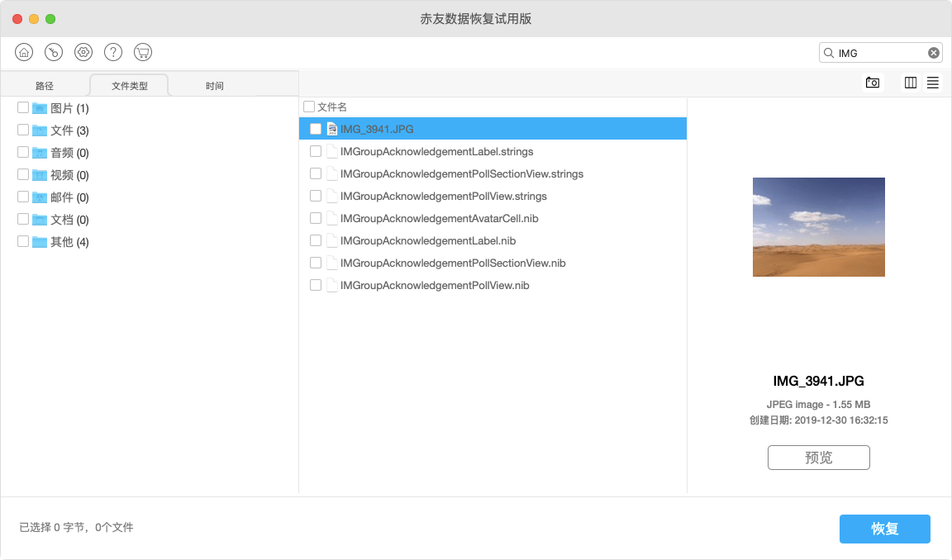Select the 文件 (3) folder
Image resolution: width=952 pixels, height=560 pixels.
click(60, 131)
